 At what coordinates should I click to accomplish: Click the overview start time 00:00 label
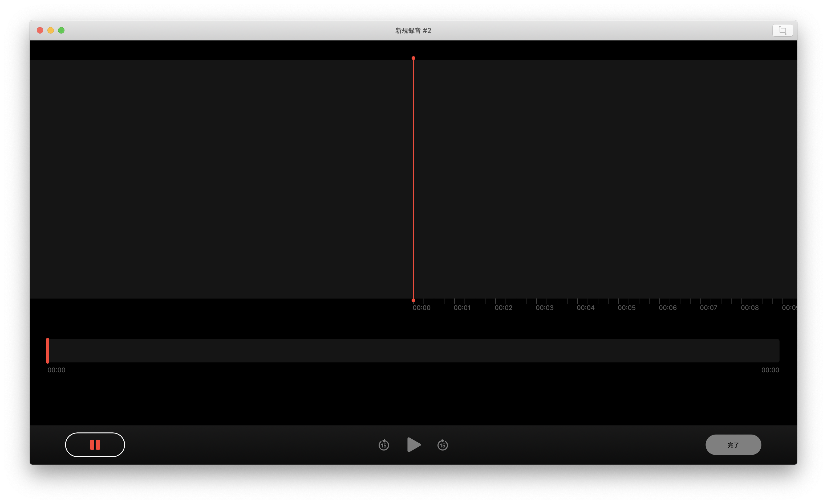point(56,370)
